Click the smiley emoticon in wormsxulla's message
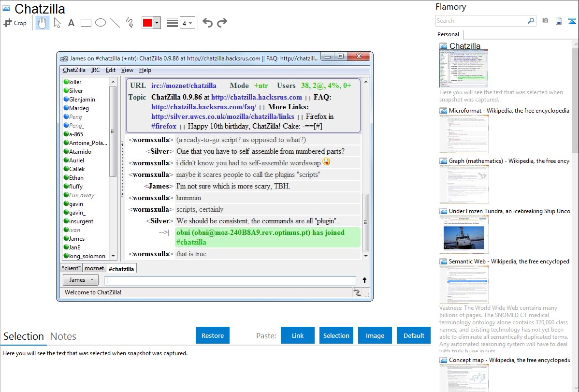 click(326, 162)
